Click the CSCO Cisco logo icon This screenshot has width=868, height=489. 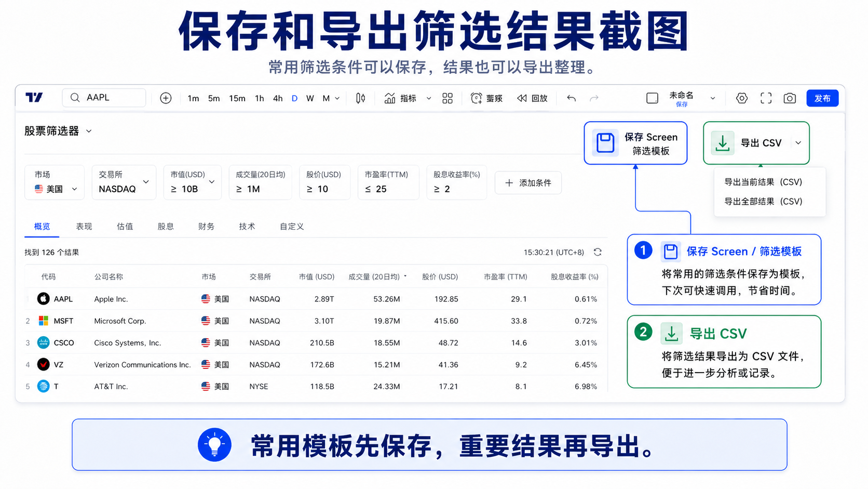pyautogui.click(x=44, y=342)
